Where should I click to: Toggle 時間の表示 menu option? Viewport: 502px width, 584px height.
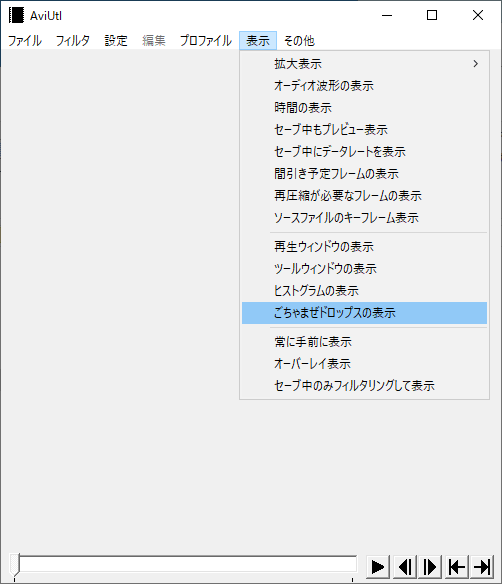click(x=364, y=108)
